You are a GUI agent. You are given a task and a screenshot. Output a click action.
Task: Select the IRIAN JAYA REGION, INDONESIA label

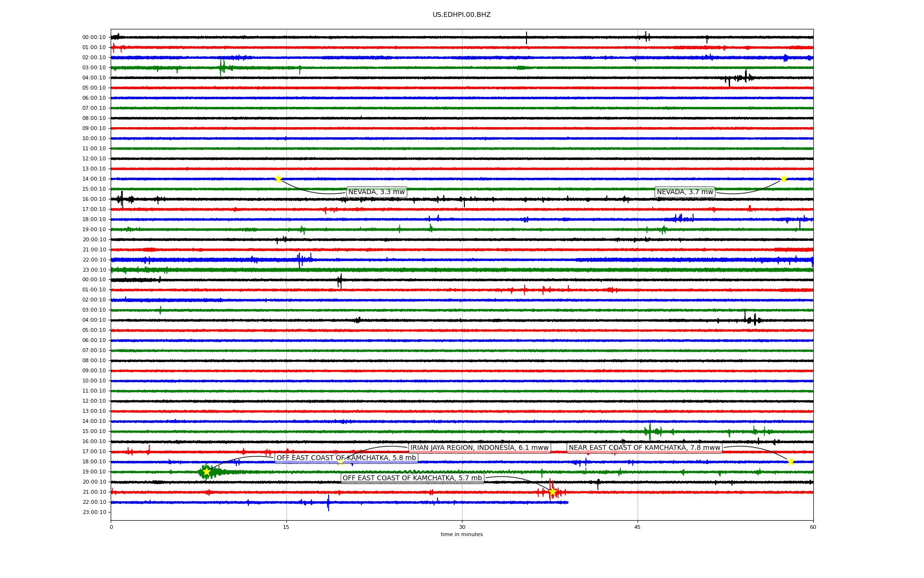point(479,448)
